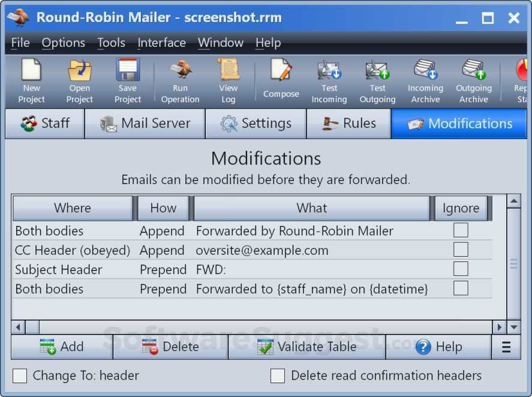The height and width of the screenshot is (397, 532).
Task: Sort by the How column header
Action: 163,208
